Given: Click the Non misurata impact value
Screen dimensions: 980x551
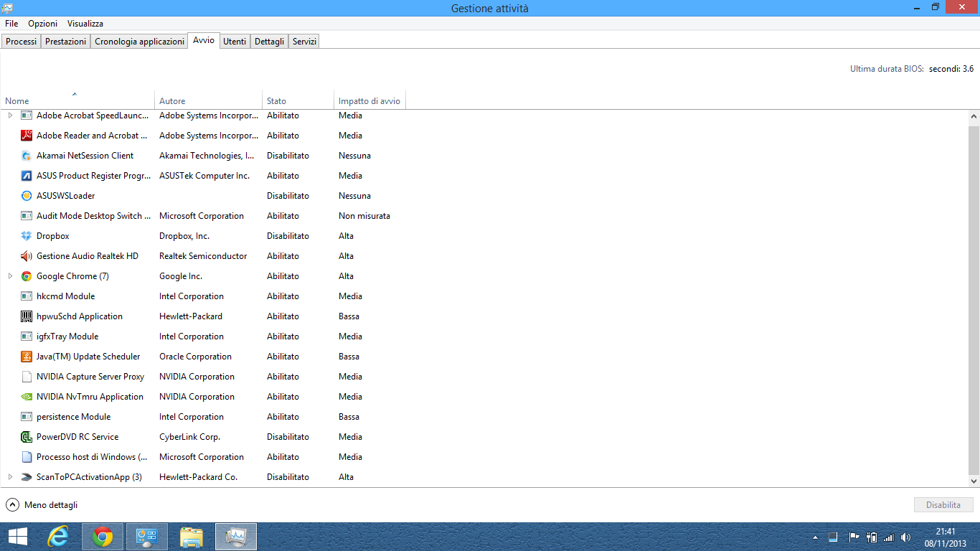Looking at the screenshot, I should click(x=364, y=216).
